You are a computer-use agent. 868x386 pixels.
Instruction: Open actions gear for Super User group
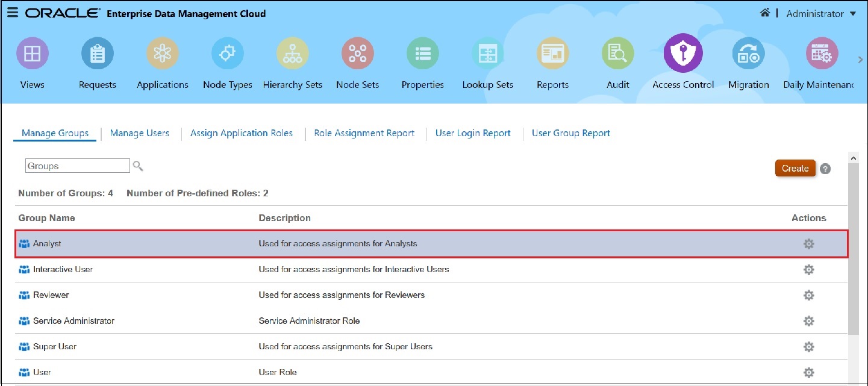click(x=809, y=347)
